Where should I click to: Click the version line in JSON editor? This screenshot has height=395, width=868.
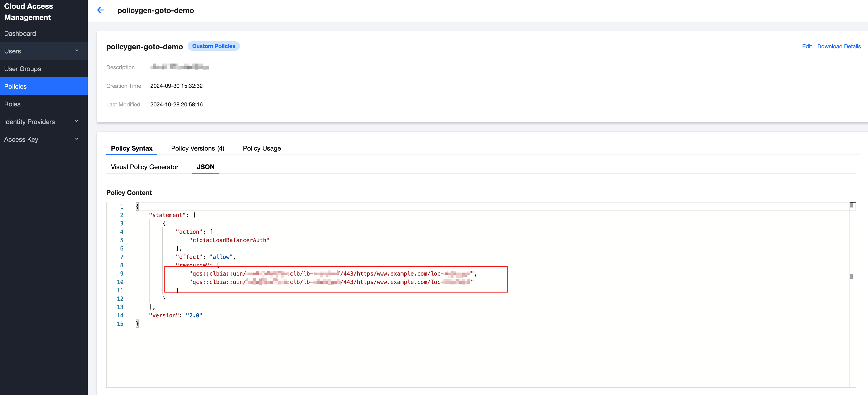click(x=176, y=315)
